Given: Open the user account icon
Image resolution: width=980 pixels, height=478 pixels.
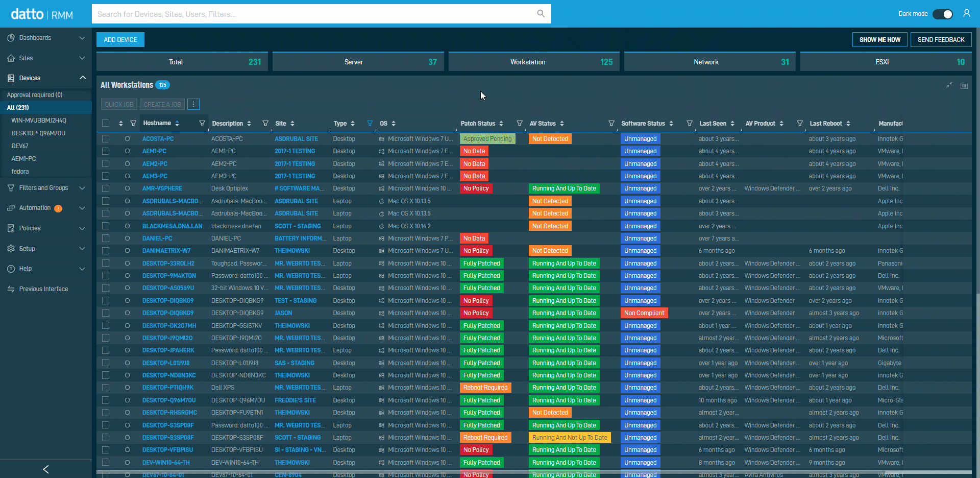Looking at the screenshot, I should (966, 14).
